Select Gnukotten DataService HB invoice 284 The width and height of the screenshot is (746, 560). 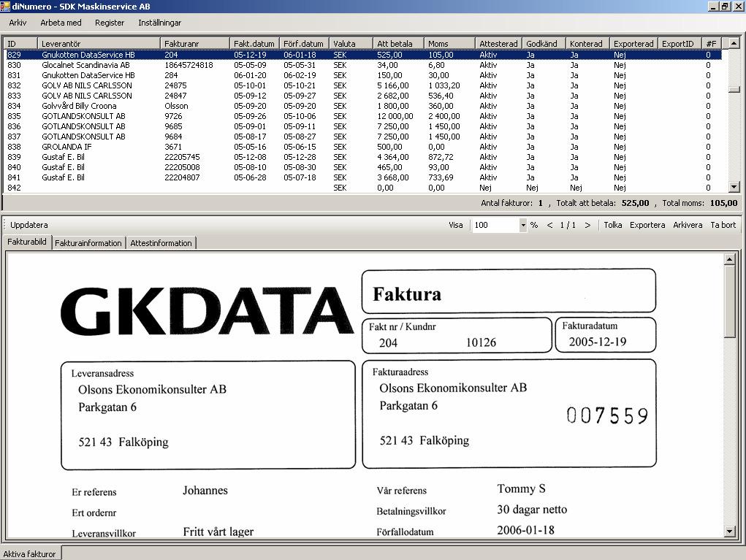[x=364, y=75]
